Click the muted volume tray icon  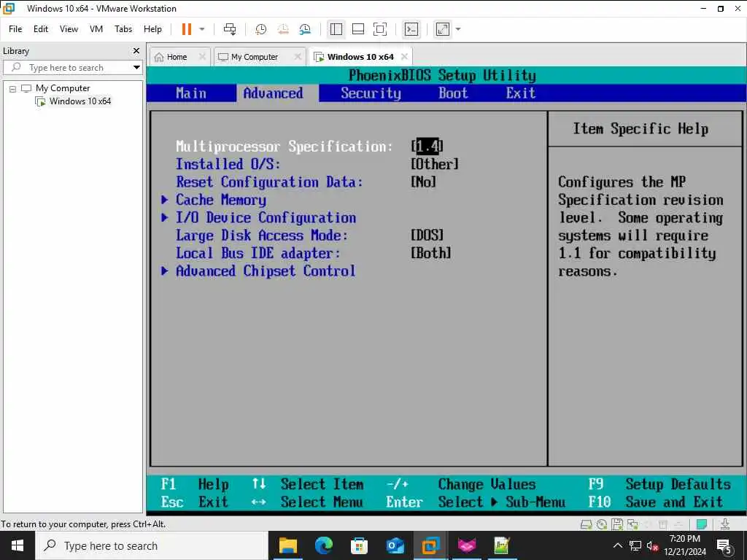653,545
